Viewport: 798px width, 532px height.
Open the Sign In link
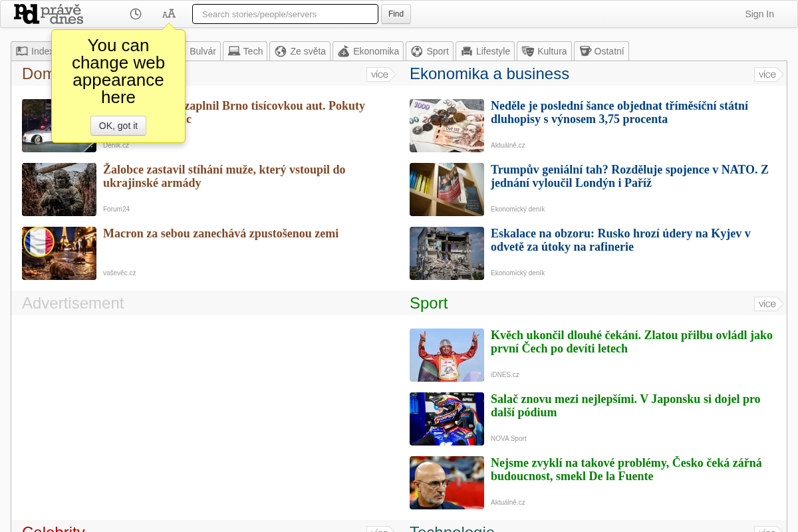point(759,14)
